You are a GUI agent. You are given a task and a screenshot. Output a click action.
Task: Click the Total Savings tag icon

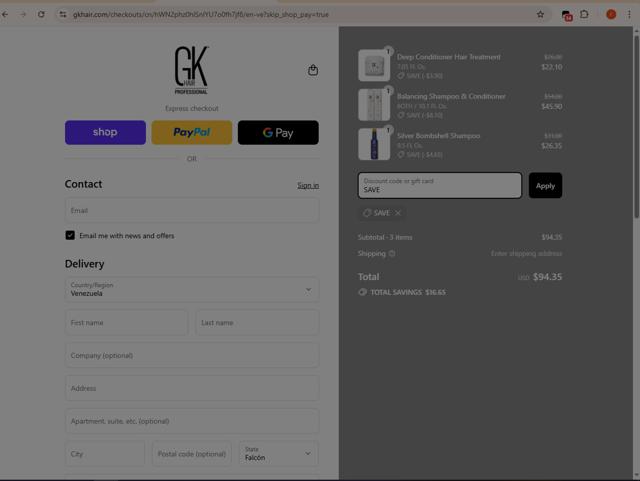pyautogui.click(x=362, y=292)
